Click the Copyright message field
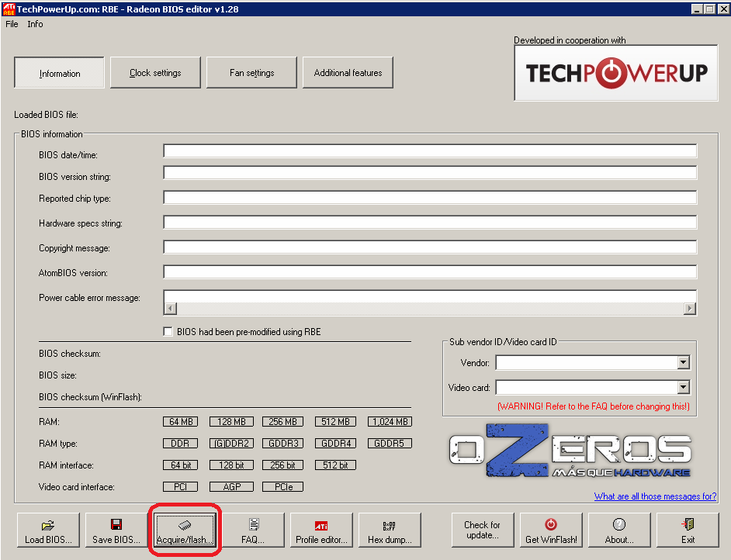The width and height of the screenshot is (731, 560). [x=430, y=247]
